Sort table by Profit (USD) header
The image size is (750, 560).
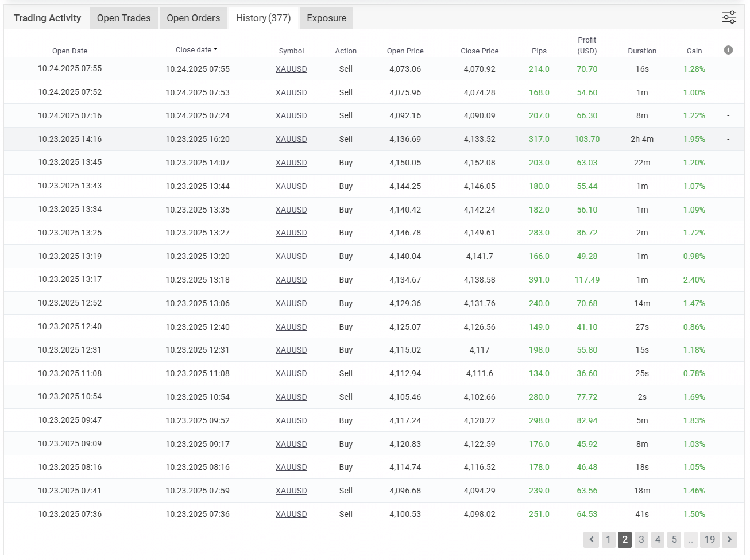point(586,45)
